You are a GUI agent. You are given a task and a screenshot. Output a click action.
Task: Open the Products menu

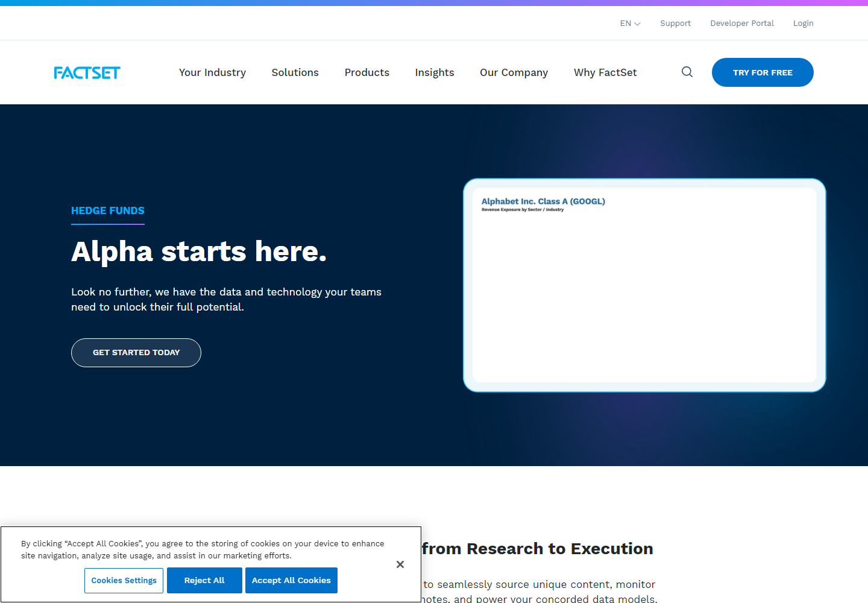point(366,72)
